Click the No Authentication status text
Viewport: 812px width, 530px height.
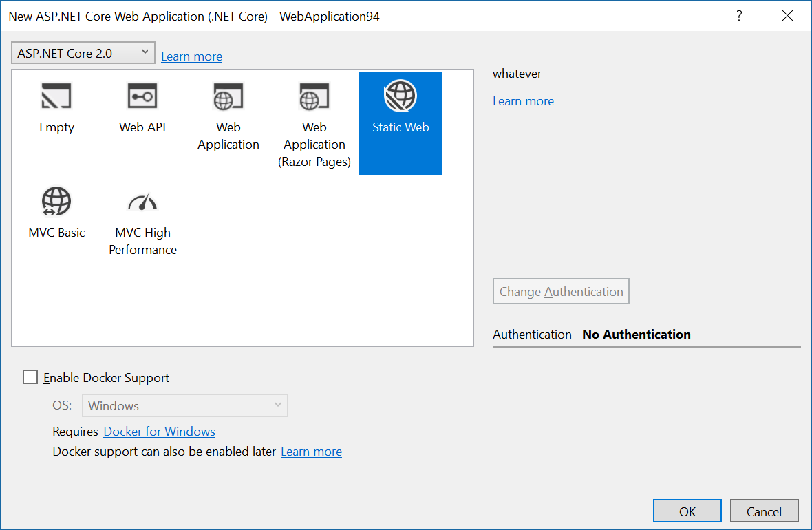[x=637, y=334]
